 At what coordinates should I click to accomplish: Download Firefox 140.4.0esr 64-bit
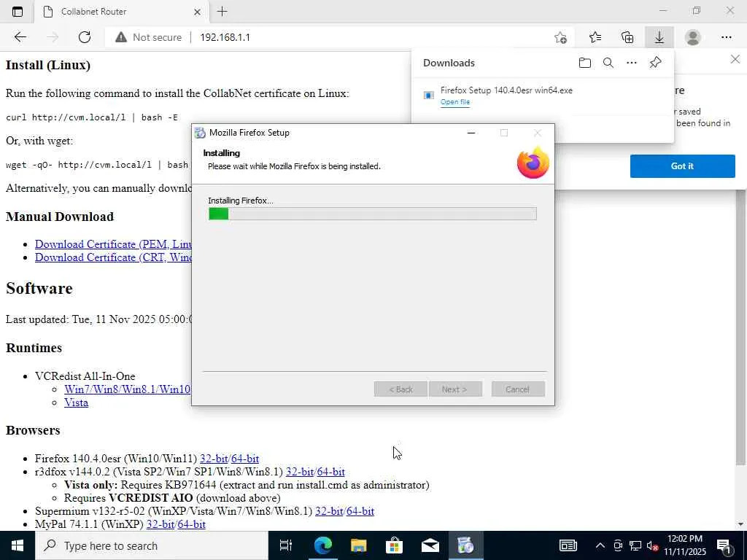pyautogui.click(x=245, y=459)
